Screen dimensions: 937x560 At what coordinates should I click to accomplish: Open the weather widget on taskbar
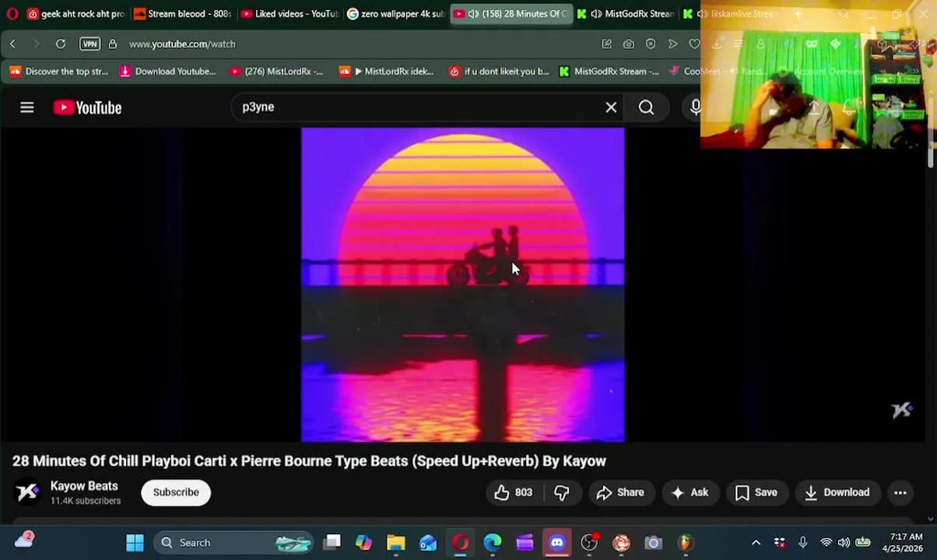(23, 540)
